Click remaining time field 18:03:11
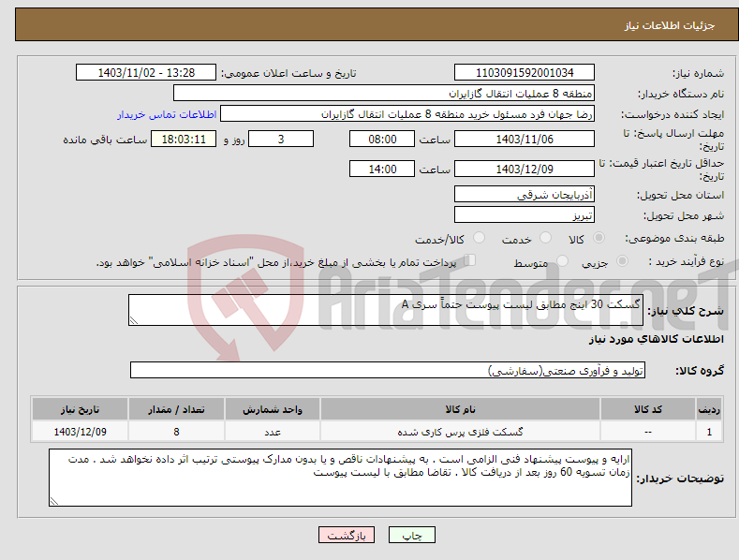This screenshot has width=739, height=560. (x=184, y=139)
